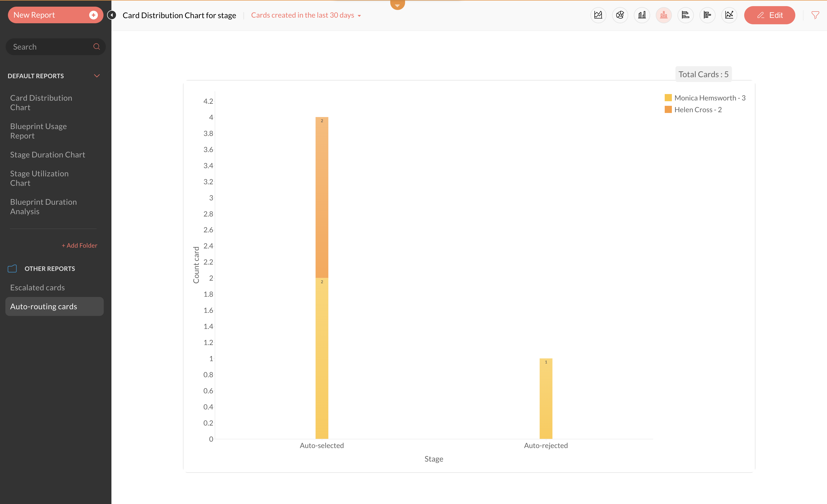Image resolution: width=827 pixels, height=504 pixels.
Task: Select the pie chart type icon
Action: pyautogui.click(x=620, y=15)
